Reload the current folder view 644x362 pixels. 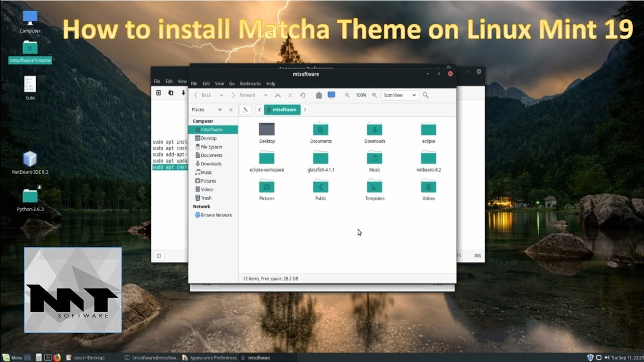click(x=302, y=95)
